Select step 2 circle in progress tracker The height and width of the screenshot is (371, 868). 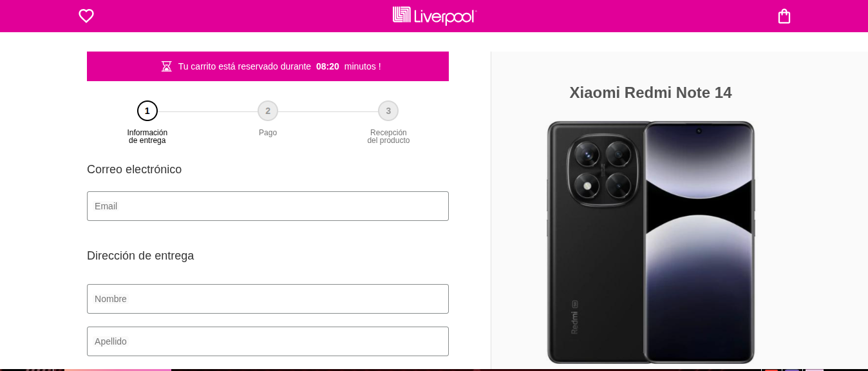(268, 111)
